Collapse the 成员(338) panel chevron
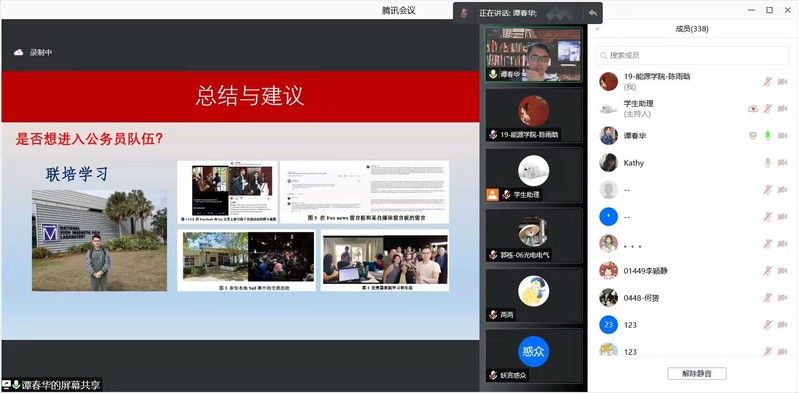Image resolution: width=798 pixels, height=393 pixels. [597, 29]
